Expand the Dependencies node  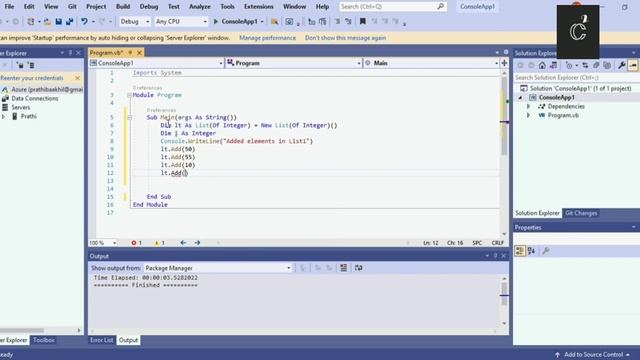pos(529,106)
